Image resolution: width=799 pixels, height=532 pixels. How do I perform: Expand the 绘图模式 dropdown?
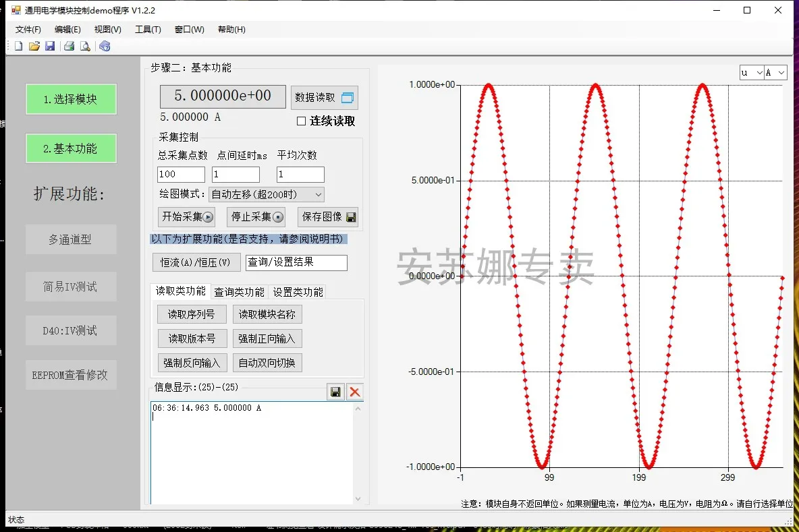pos(266,194)
